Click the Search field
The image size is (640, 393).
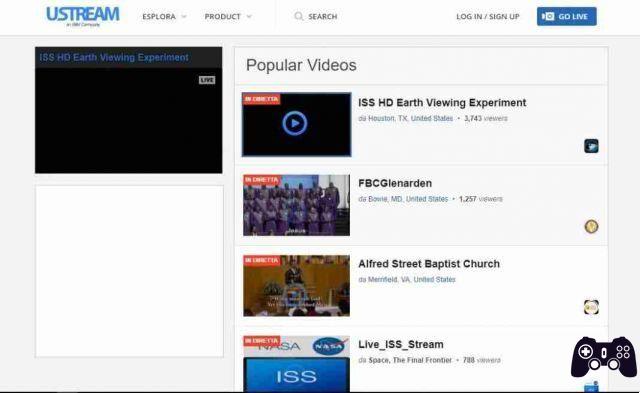[316, 16]
